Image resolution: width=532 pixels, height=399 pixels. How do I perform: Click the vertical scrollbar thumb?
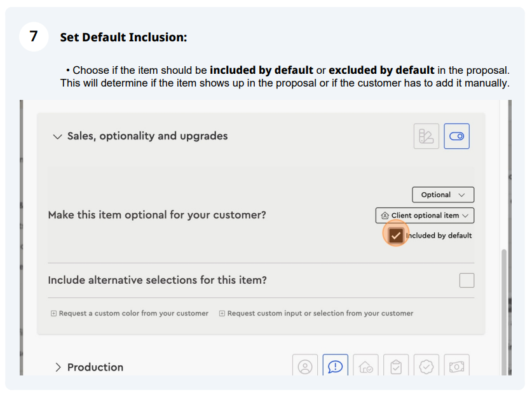pyautogui.click(x=504, y=312)
